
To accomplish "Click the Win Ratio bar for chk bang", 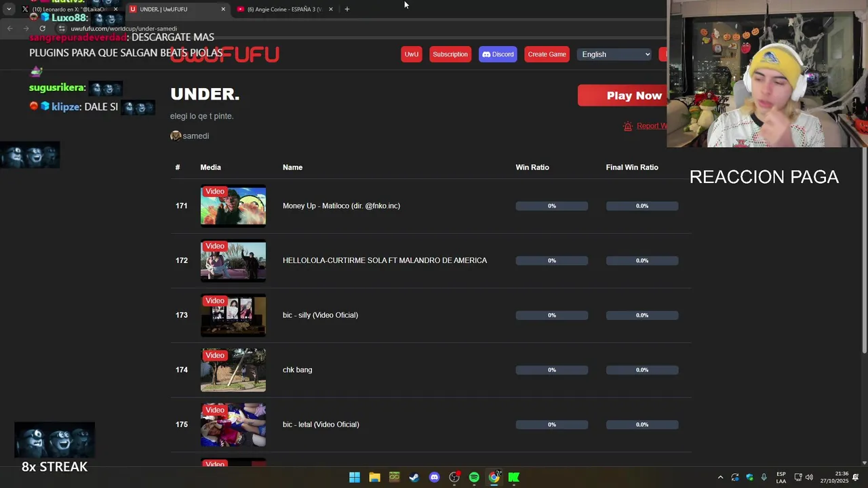I will pos(552,370).
